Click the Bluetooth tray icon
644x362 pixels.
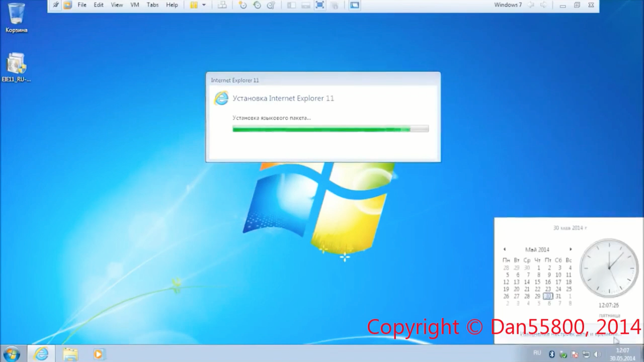tap(551, 354)
